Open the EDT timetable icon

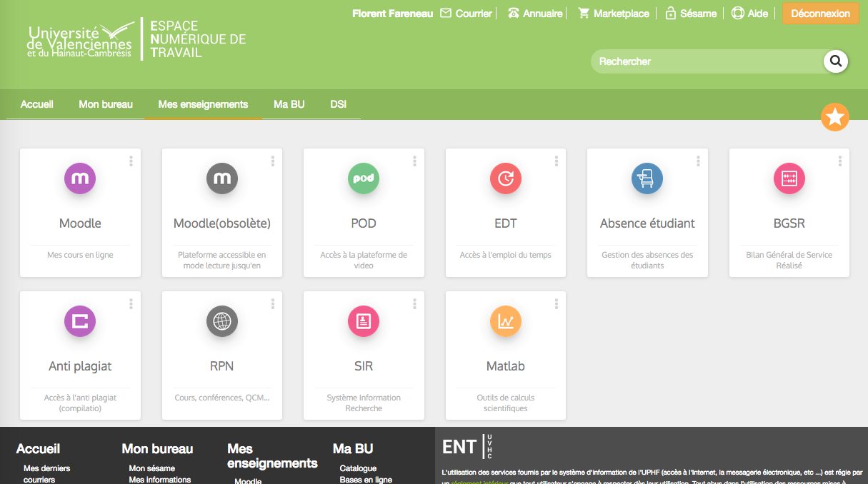[505, 178]
